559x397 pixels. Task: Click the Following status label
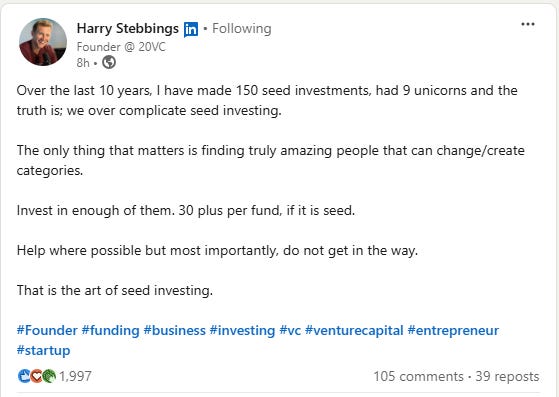[242, 29]
